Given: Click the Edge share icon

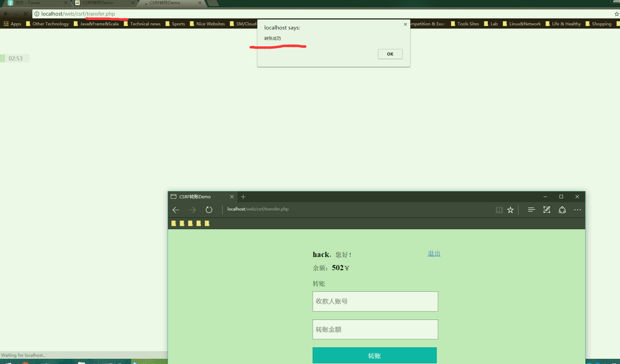Looking at the screenshot, I should [562, 210].
